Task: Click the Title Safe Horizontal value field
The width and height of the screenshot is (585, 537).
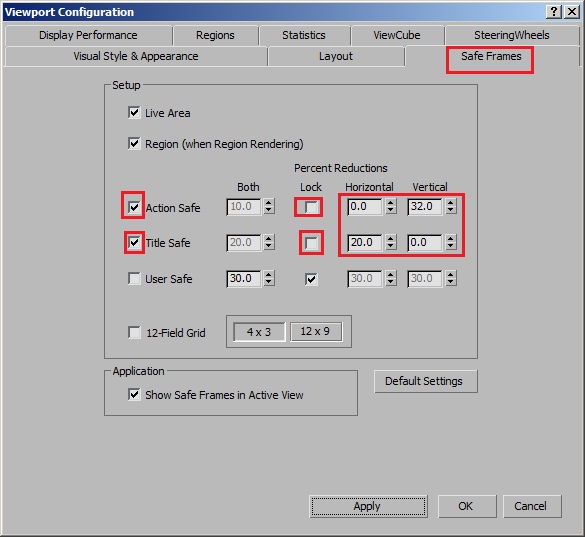Action: pyautogui.click(x=365, y=243)
